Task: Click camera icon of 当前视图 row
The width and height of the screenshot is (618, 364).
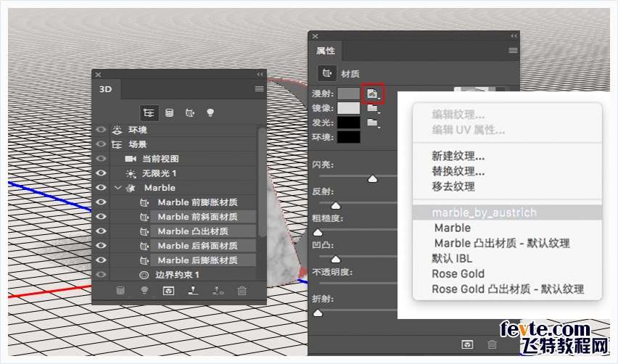Action: click(131, 159)
